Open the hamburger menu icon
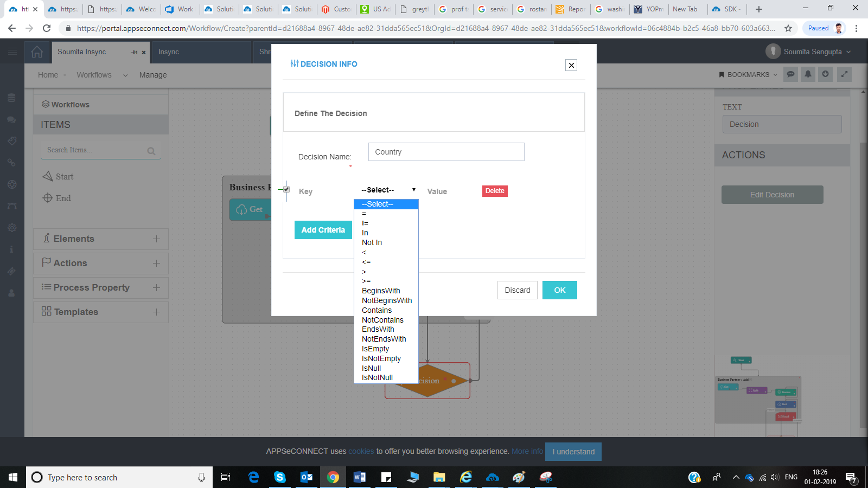The image size is (868, 488). point(12,52)
